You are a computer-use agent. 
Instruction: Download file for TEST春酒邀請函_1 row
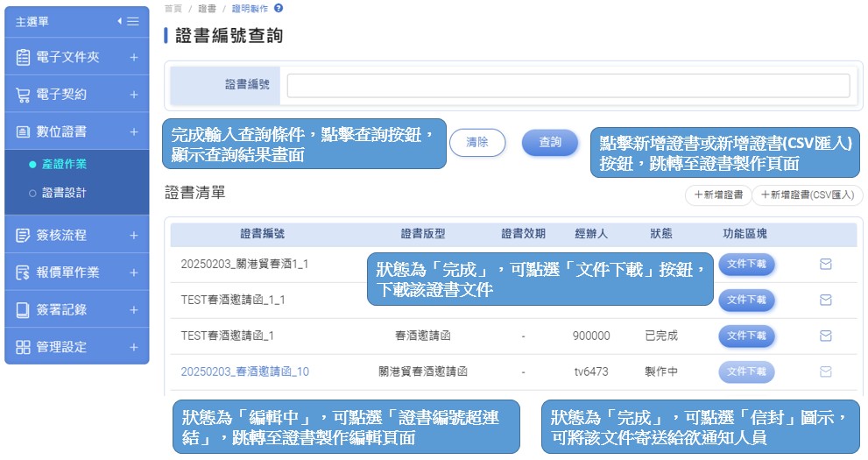pyautogui.click(x=746, y=336)
